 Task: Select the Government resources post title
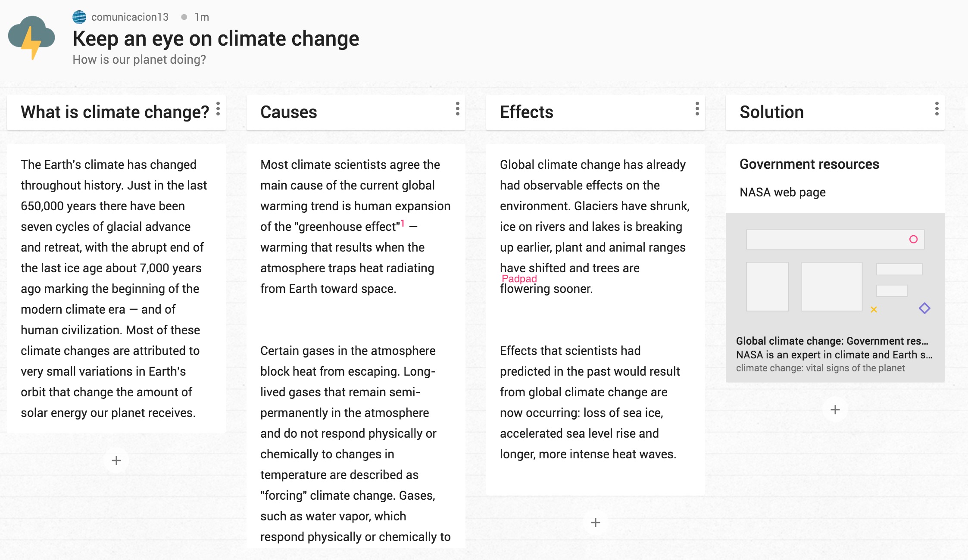coord(809,164)
